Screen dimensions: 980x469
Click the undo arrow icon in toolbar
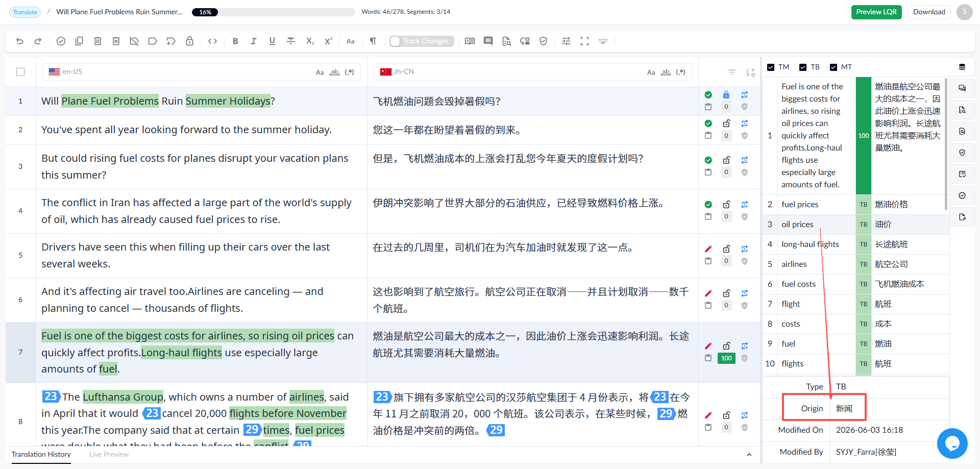tap(20, 41)
